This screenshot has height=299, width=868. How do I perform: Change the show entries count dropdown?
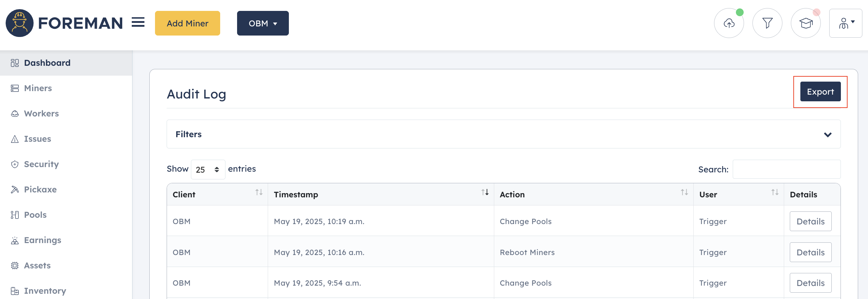(x=208, y=170)
